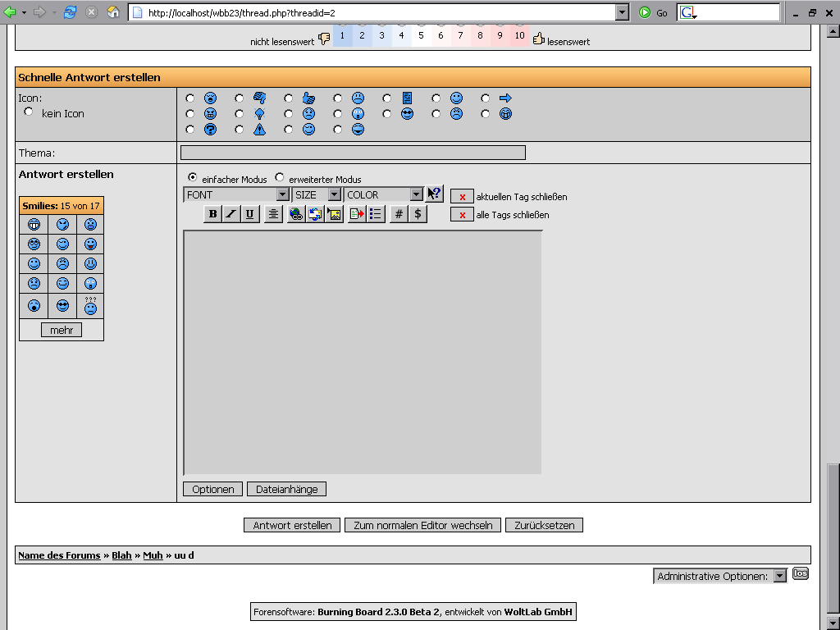The image size is (840, 630).
Task: Click the Thema subject input field
Action: (353, 153)
